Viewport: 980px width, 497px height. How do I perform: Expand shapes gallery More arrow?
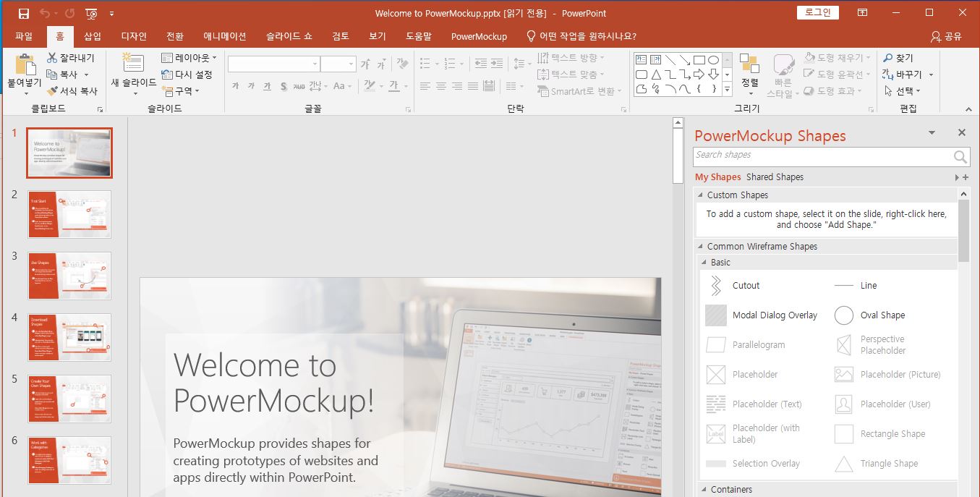tap(727, 90)
